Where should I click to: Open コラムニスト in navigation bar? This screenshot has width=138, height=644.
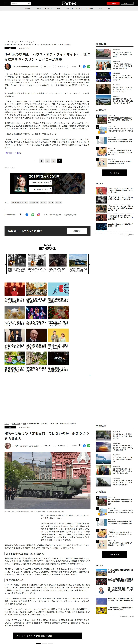(x=69, y=8)
